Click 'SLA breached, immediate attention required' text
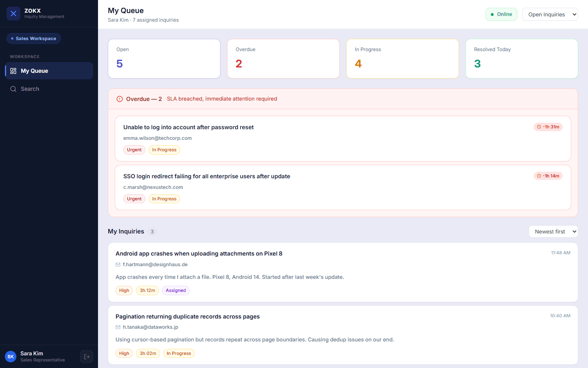This screenshot has width=588, height=368. [x=222, y=99]
